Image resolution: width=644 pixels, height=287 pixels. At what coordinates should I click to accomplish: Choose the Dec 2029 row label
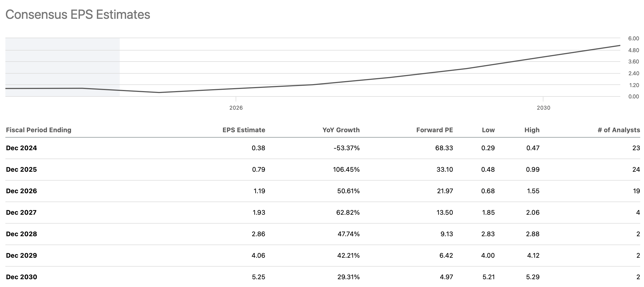[x=22, y=256]
